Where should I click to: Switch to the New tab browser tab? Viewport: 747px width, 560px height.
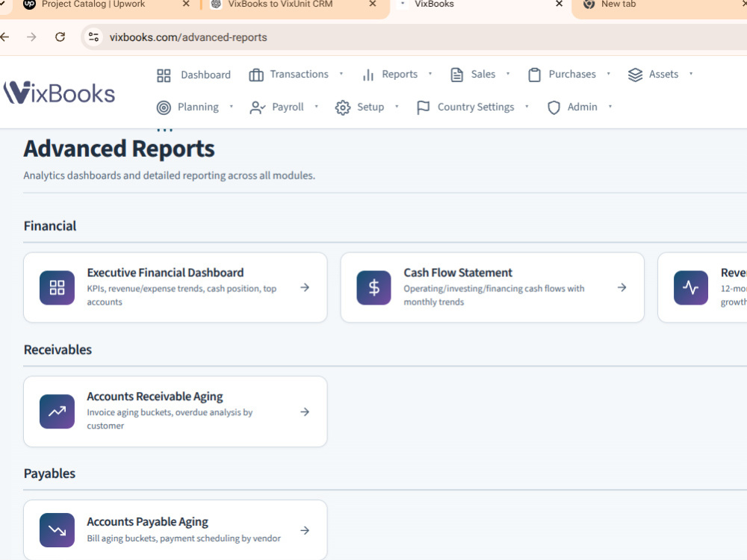tap(619, 4)
